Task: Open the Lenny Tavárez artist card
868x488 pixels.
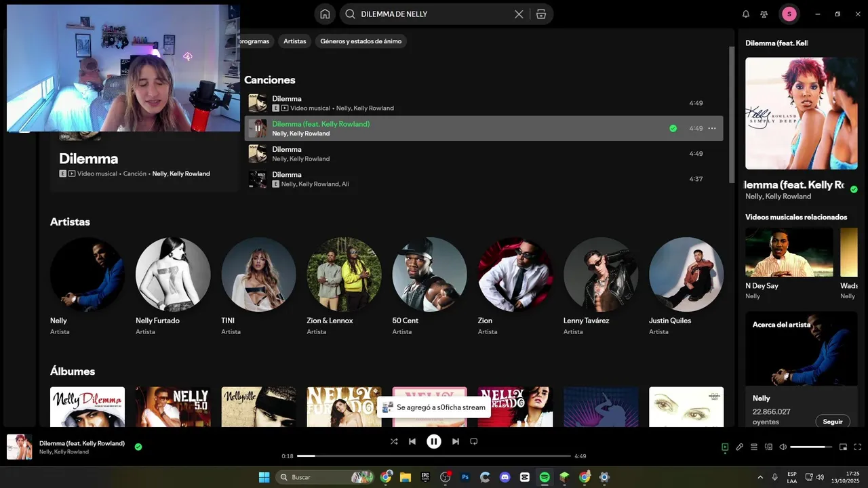Action: pyautogui.click(x=600, y=287)
